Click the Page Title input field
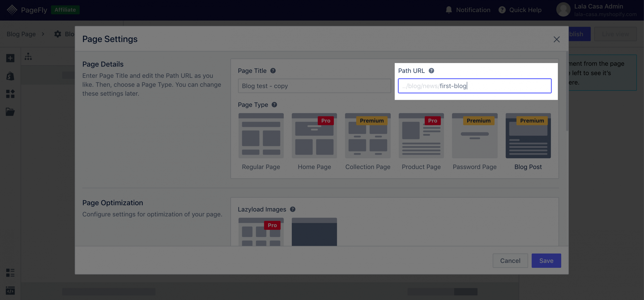Viewport: 644px width, 300px height. 314,86
